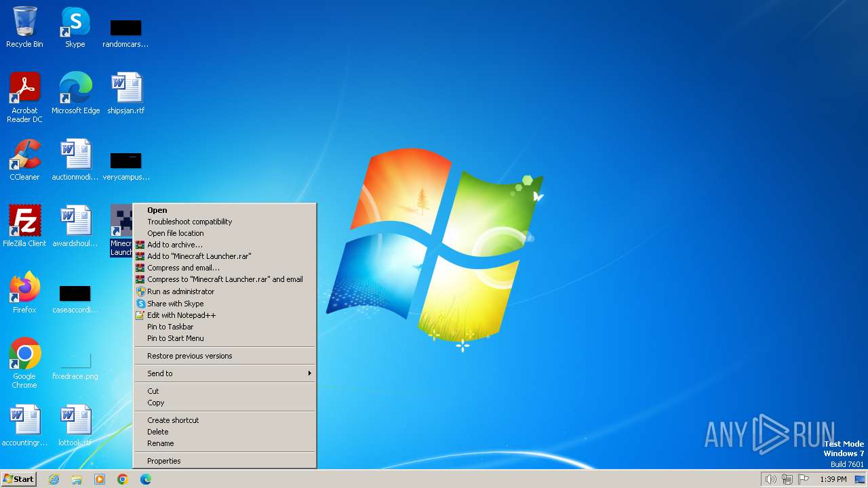This screenshot has height=488, width=868.
Task: Select the Firefox desktop shortcut
Action: tap(24, 293)
